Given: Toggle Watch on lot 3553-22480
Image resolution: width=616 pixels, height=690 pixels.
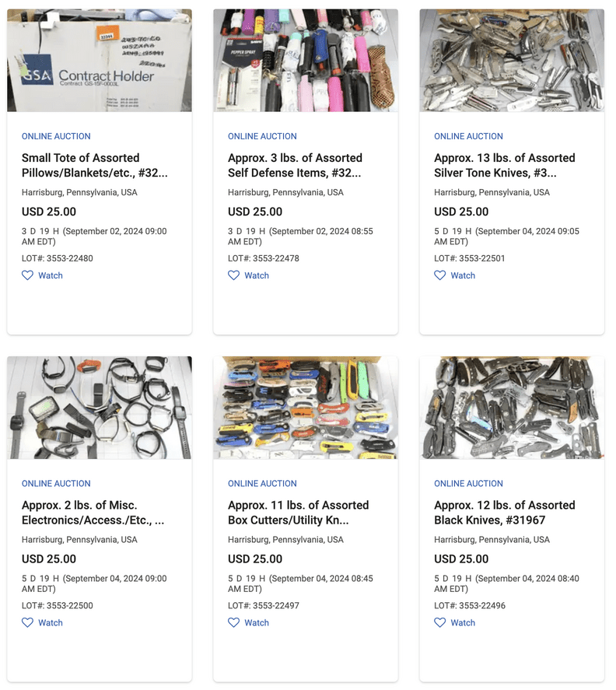Looking at the screenshot, I should pyautogui.click(x=42, y=275).
